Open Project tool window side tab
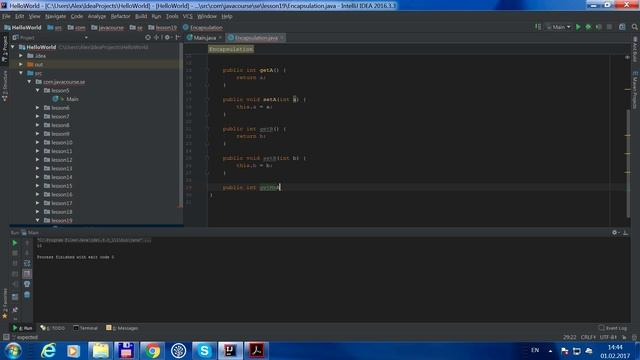The image size is (640, 360). click(x=4, y=49)
